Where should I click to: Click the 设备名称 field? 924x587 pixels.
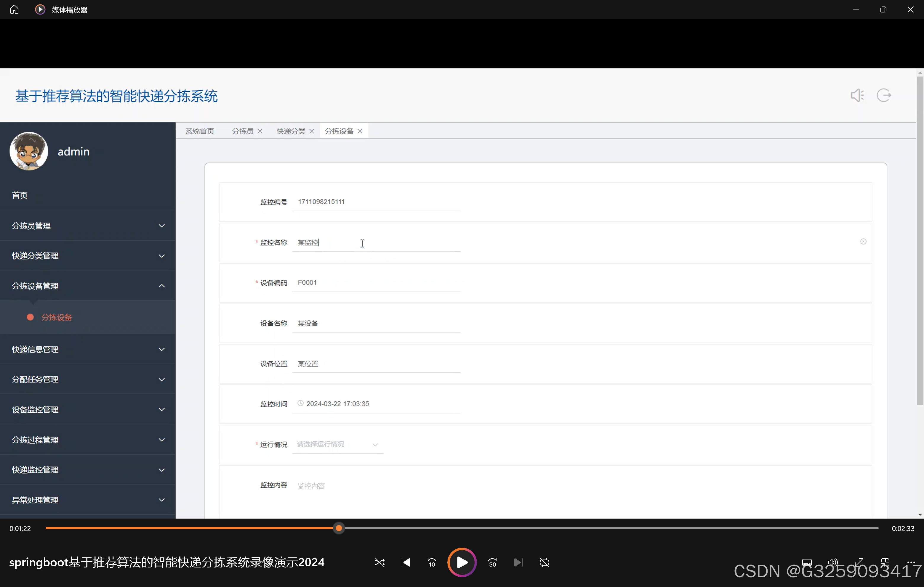(377, 324)
